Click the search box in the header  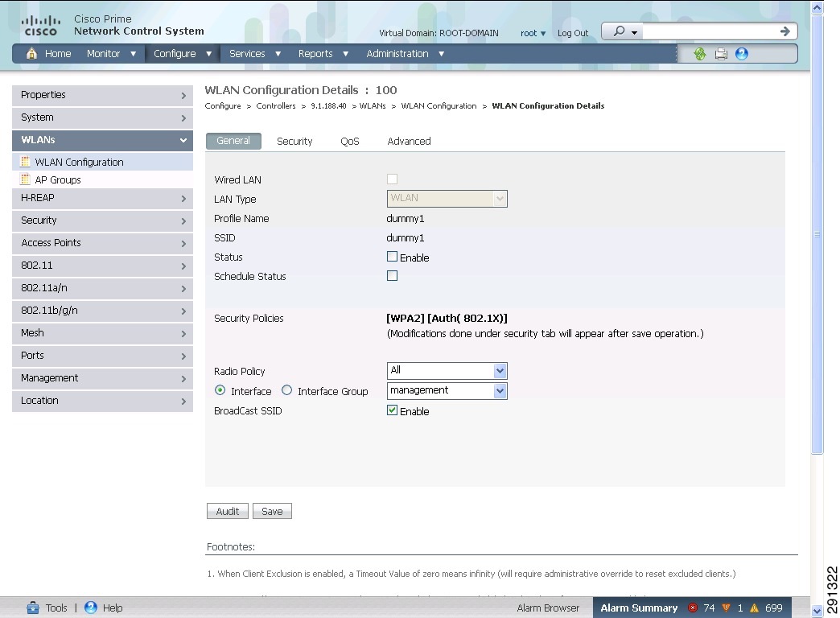[x=716, y=31]
